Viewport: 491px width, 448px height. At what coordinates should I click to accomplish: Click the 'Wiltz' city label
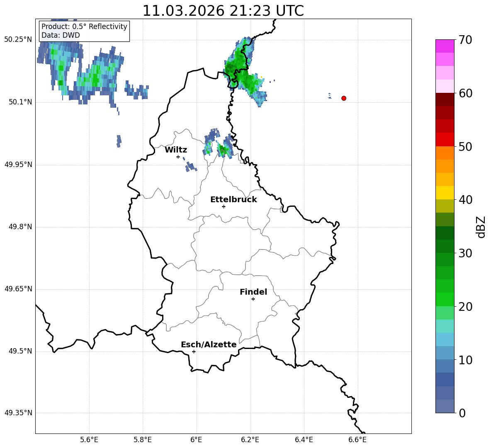(x=176, y=150)
